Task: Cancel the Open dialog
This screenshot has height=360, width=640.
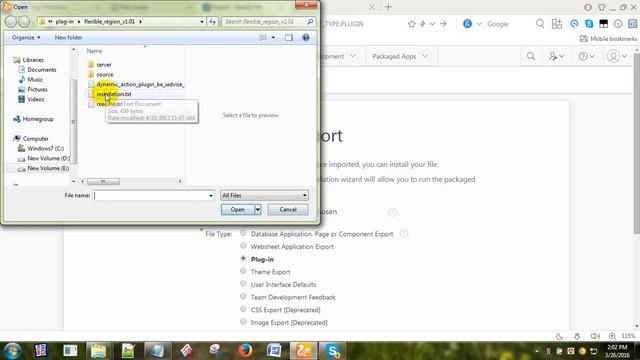Action: click(288, 209)
